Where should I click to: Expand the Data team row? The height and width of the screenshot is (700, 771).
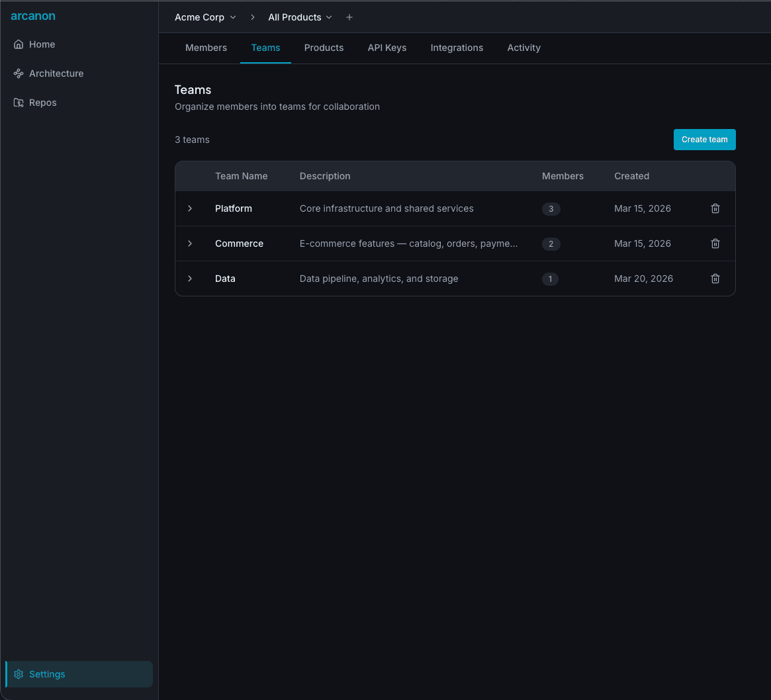click(191, 279)
